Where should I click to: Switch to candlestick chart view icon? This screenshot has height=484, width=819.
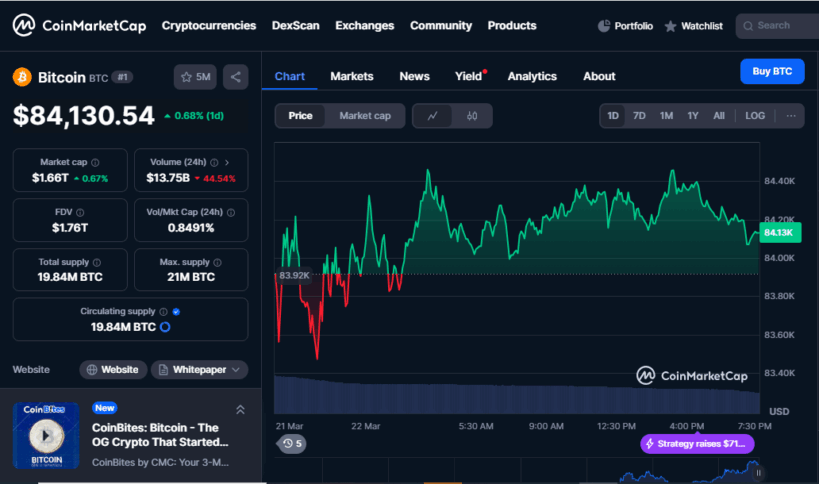pyautogui.click(x=472, y=116)
